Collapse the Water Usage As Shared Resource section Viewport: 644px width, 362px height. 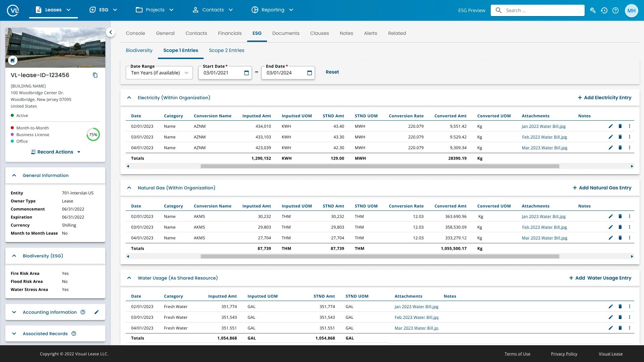129,278
